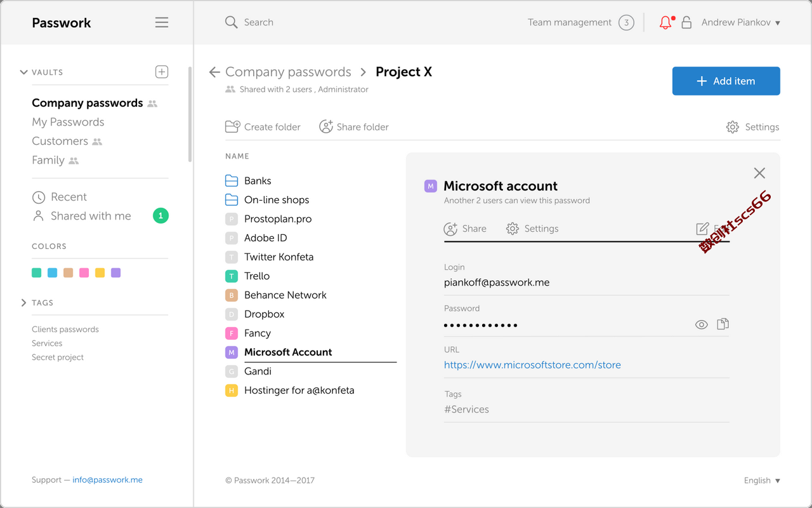Select My Passwords vault
Image resolution: width=812 pixels, height=508 pixels.
(x=68, y=122)
